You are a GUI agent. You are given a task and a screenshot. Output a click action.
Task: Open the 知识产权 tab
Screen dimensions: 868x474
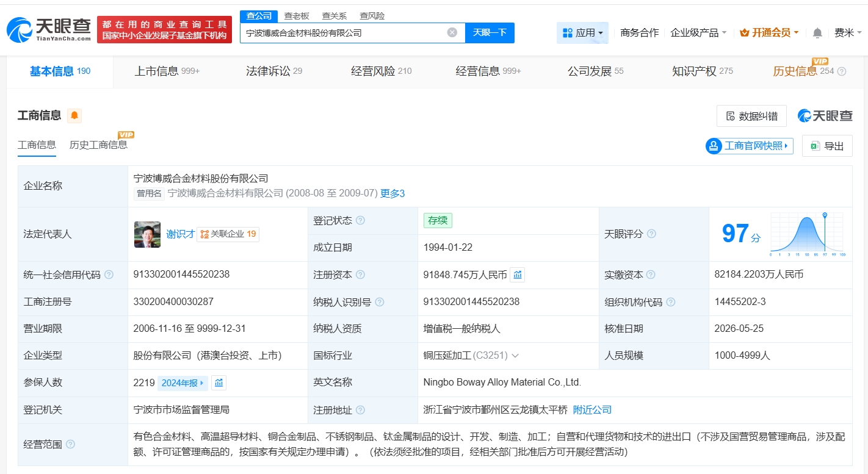[703, 71]
